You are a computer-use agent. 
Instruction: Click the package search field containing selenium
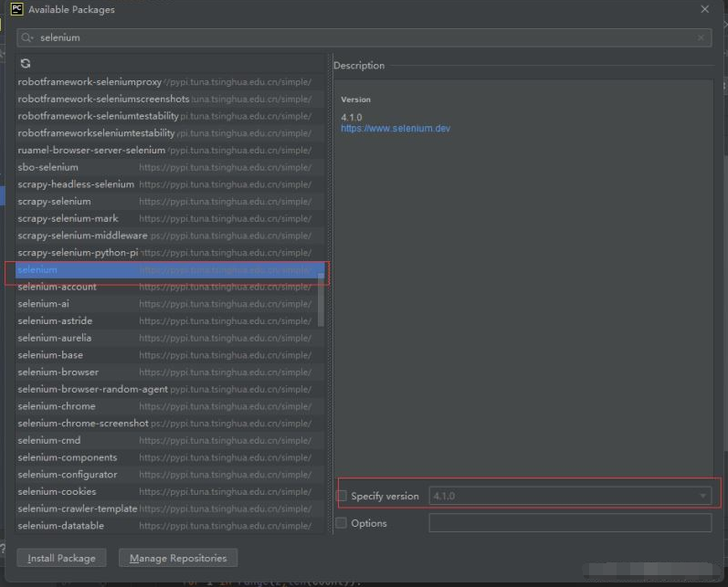(x=364, y=37)
